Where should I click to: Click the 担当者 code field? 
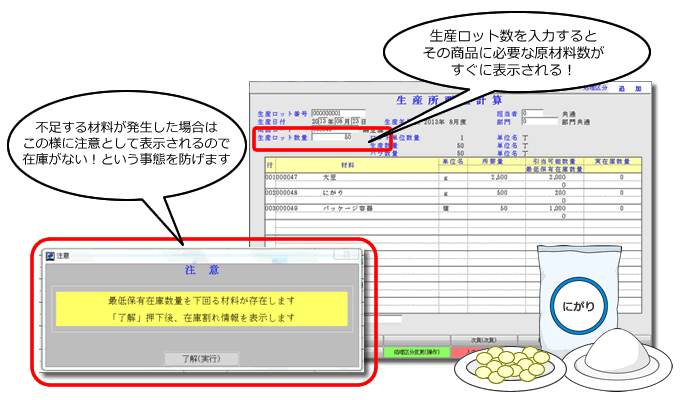533,113
